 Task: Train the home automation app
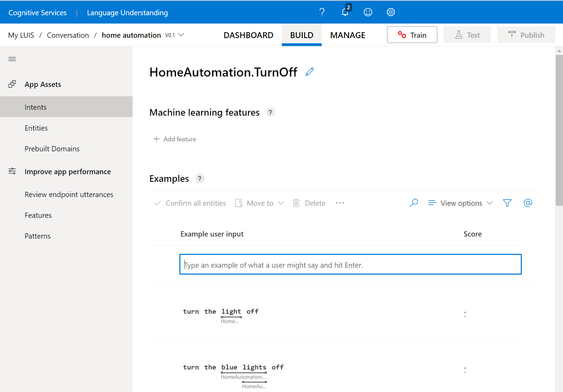[412, 35]
